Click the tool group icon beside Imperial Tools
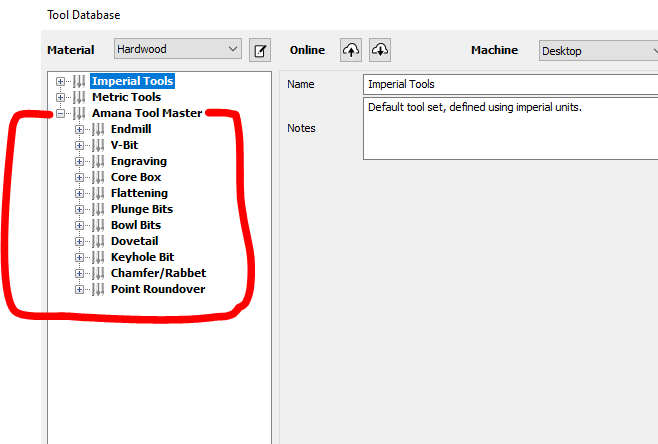 pyautogui.click(x=79, y=81)
